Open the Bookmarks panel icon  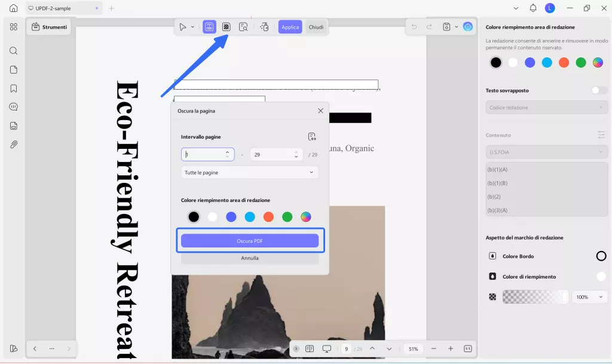point(13,88)
